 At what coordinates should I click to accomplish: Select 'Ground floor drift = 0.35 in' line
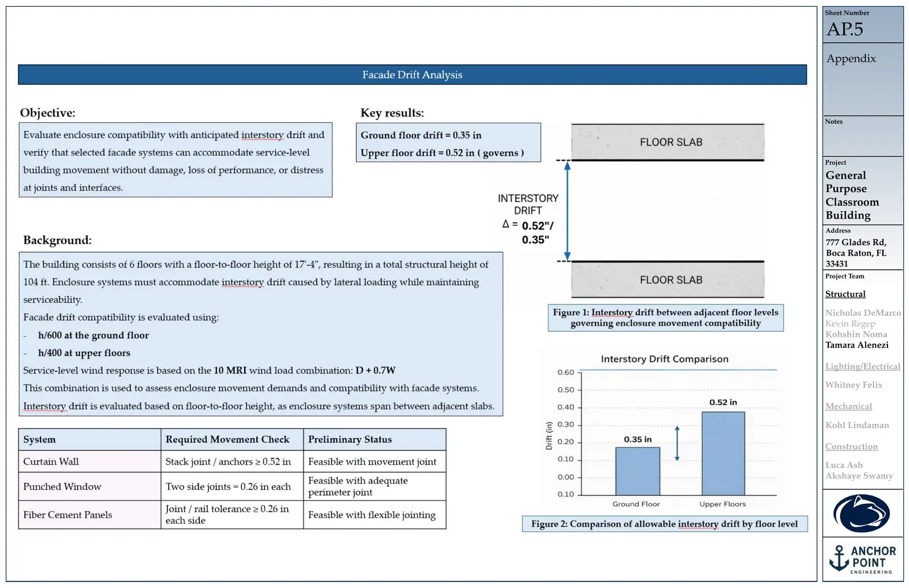tap(421, 135)
